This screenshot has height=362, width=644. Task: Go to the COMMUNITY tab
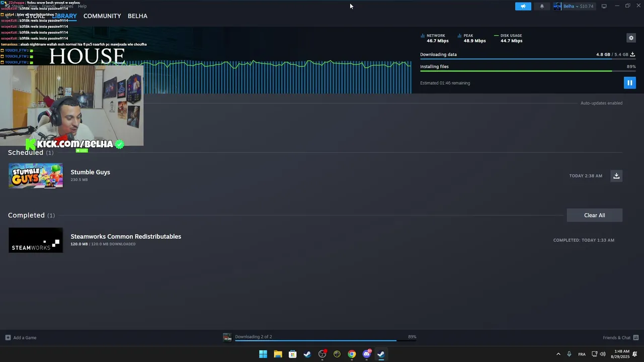pyautogui.click(x=102, y=16)
